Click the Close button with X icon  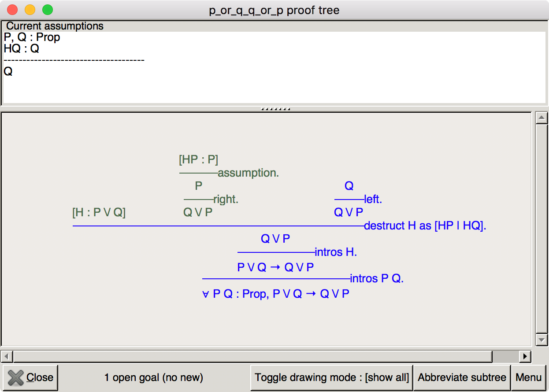pos(30,377)
